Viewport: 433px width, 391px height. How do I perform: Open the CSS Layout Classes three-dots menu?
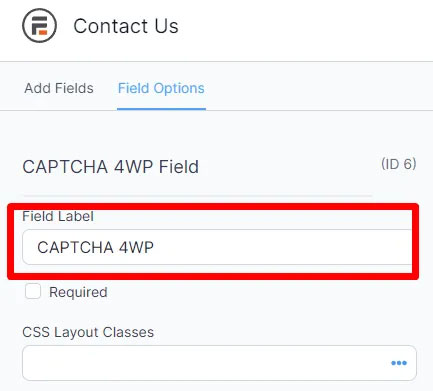pos(399,363)
